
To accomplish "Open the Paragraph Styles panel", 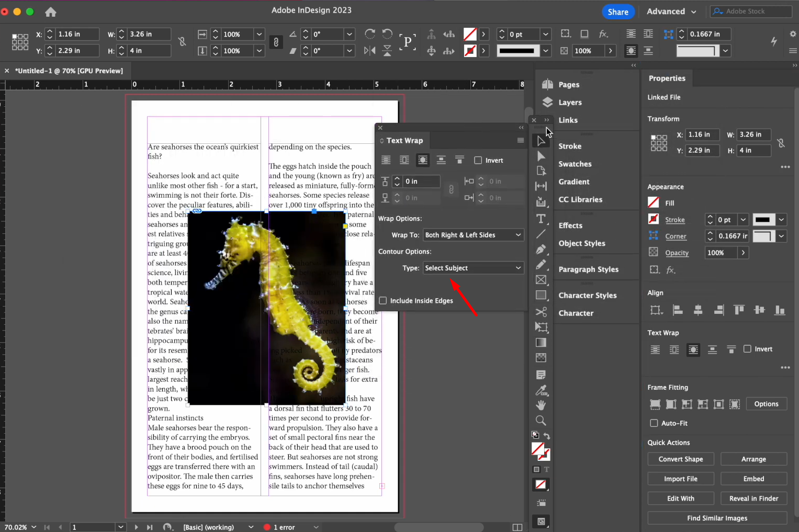I will [588, 269].
